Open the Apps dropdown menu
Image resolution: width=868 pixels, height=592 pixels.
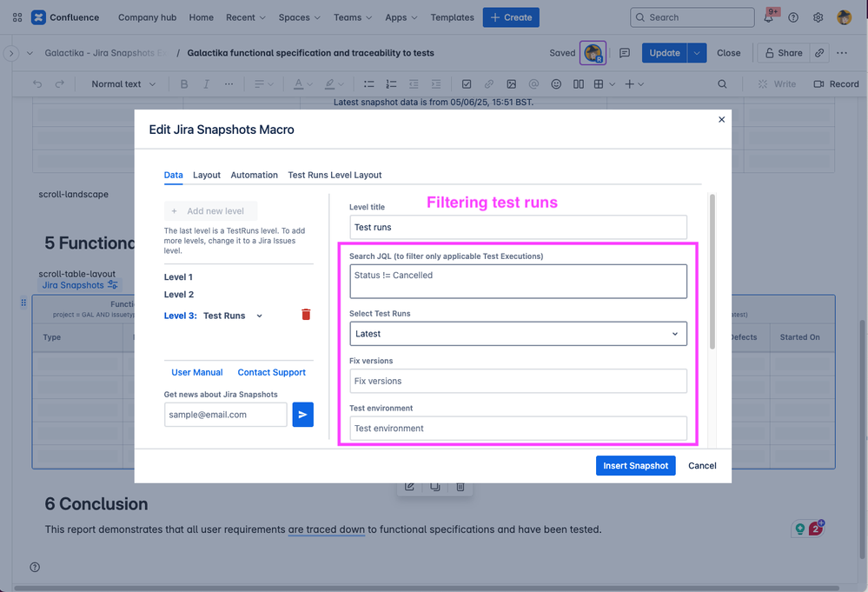[x=401, y=17]
